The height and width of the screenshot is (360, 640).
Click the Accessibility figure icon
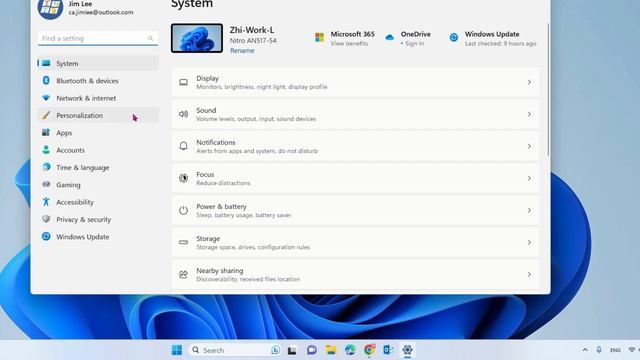pos(46,202)
